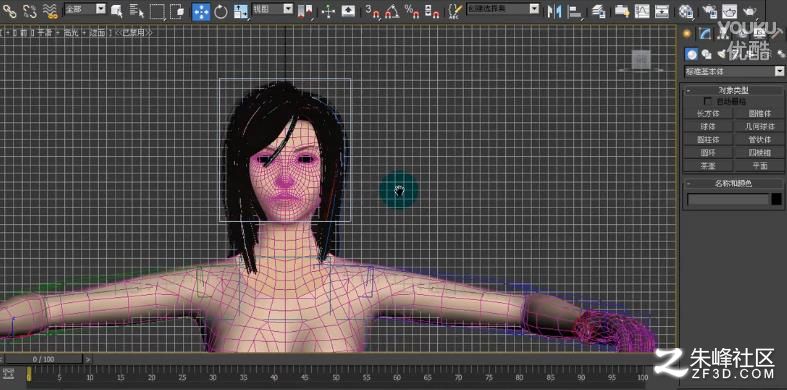
Task: Enable the 自动栅格 checkbox
Action: pos(708,101)
